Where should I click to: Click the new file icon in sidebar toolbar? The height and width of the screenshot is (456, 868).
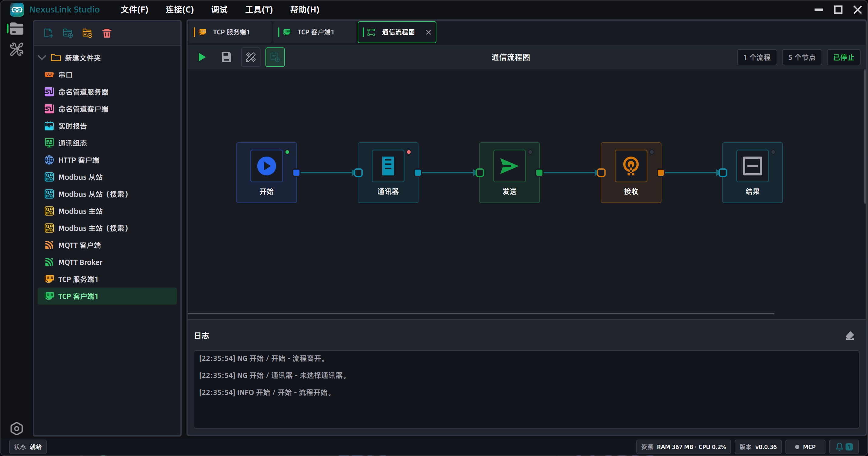(49, 33)
